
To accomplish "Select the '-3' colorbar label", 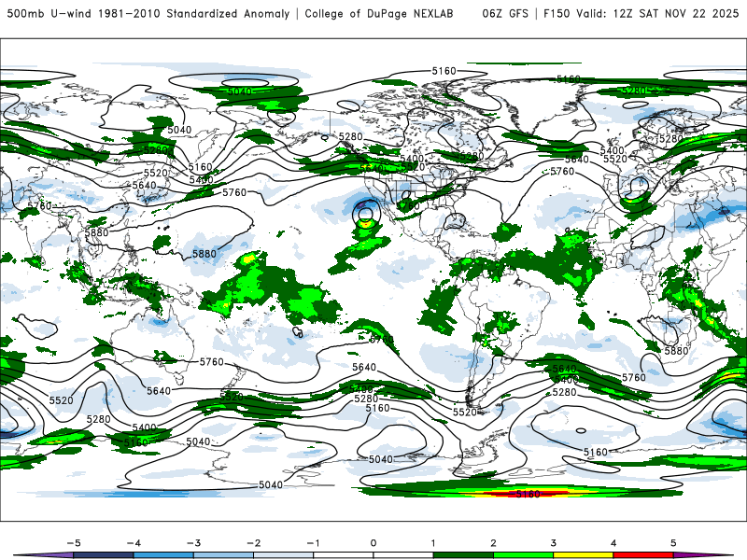I will (193, 543).
